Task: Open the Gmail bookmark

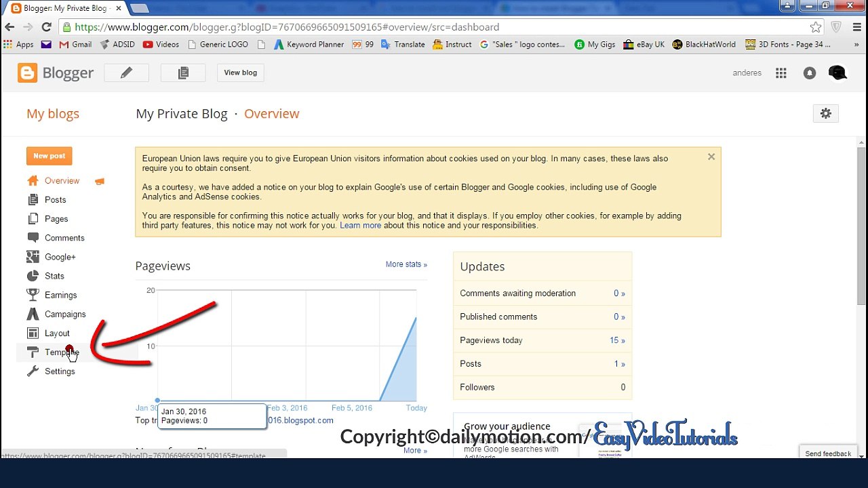Action: click(x=75, y=44)
